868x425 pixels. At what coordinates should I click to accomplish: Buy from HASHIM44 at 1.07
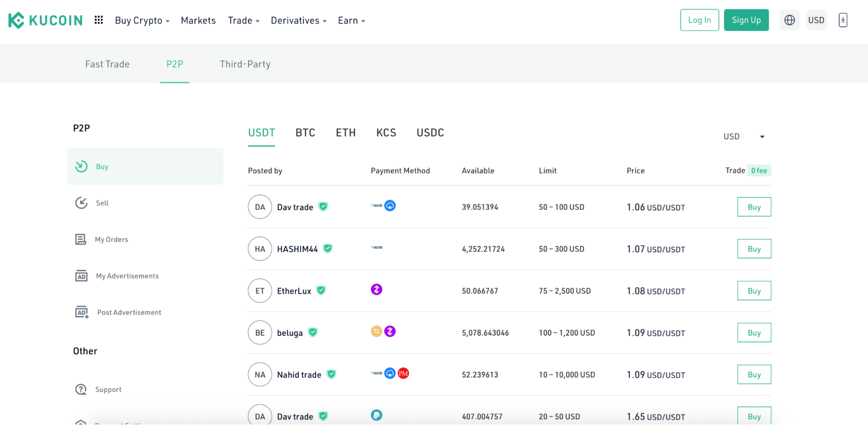coord(754,249)
